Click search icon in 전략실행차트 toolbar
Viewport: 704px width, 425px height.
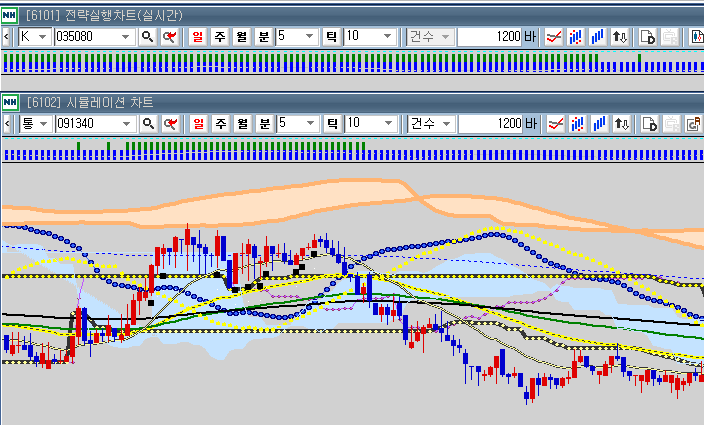click(148, 37)
